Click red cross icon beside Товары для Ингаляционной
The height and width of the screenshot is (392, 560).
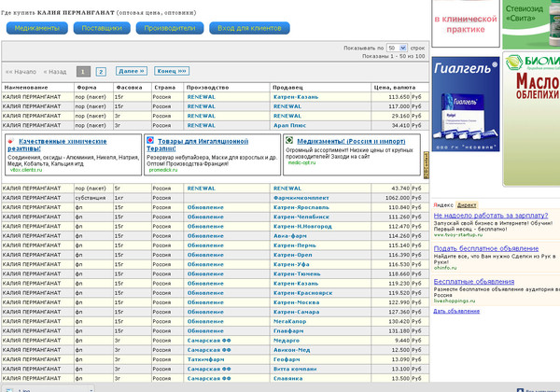point(150,140)
